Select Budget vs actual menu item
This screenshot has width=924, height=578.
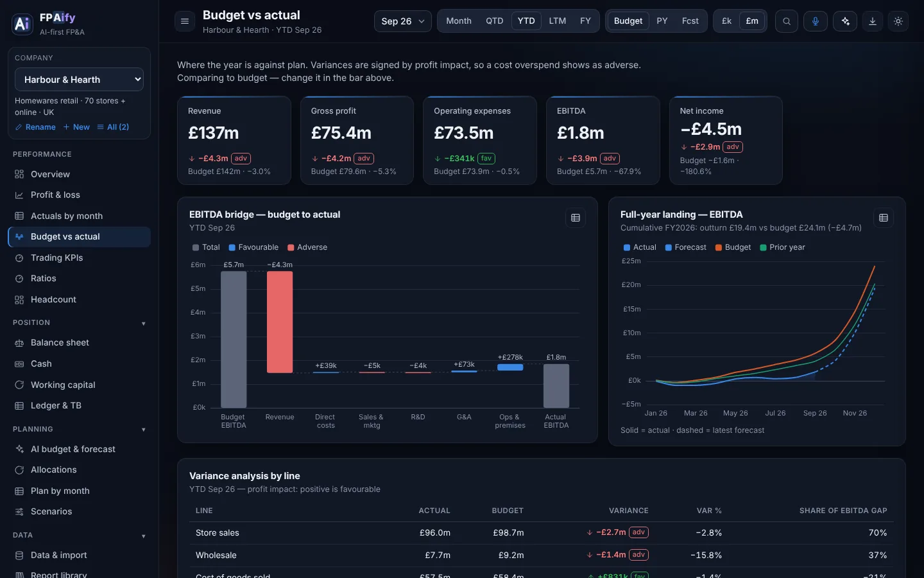79,236
